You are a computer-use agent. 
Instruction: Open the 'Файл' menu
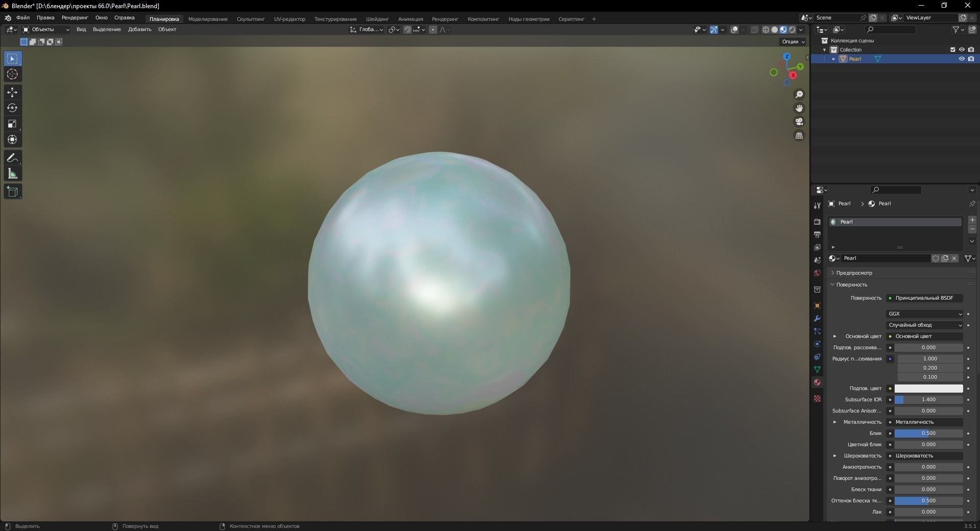coord(23,18)
